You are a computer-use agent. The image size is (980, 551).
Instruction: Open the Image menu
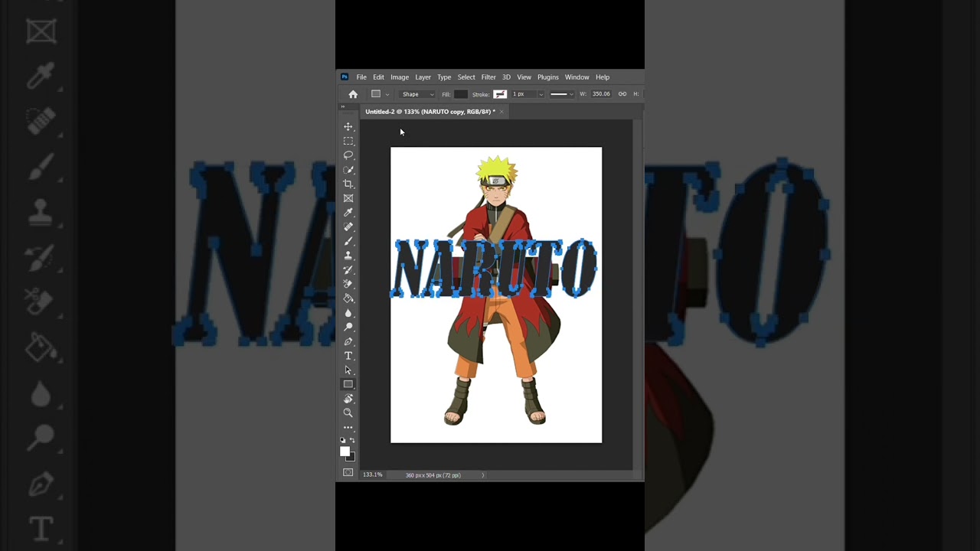pos(400,77)
